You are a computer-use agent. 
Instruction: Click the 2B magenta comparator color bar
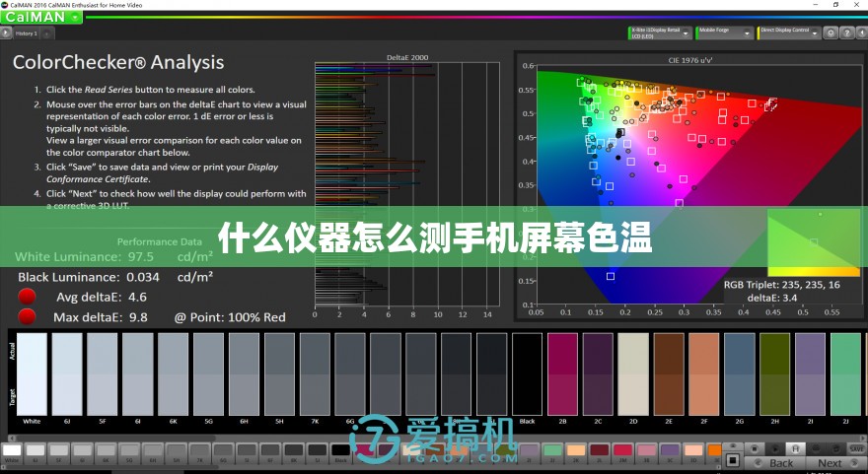pyautogui.click(x=562, y=373)
